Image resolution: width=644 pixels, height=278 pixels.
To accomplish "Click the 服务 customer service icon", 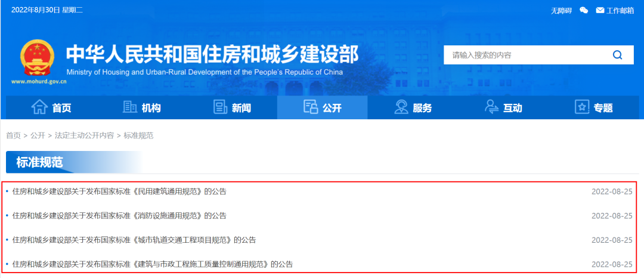I will pos(401,107).
